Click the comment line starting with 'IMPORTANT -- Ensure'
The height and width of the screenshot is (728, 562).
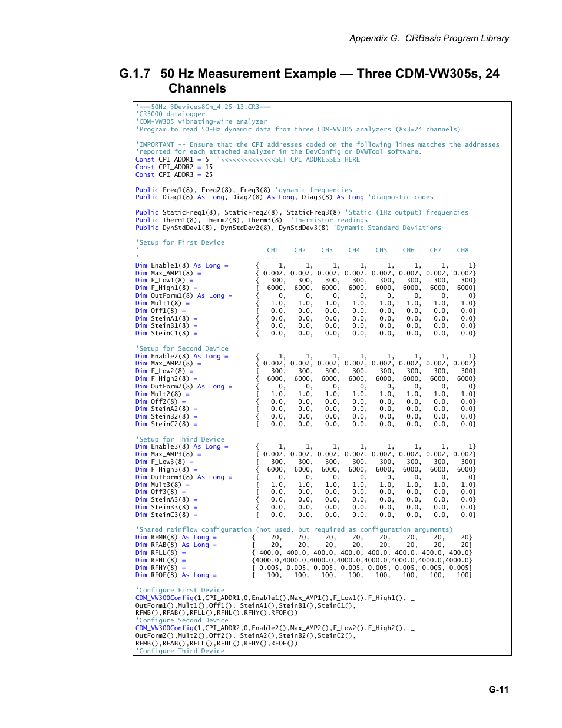click(317, 144)
